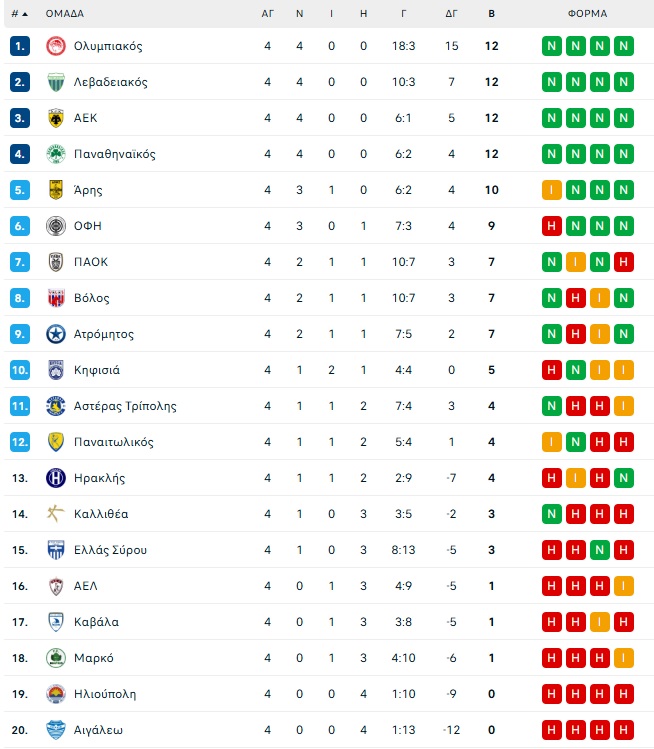Click the Άρης team crest icon
The height and width of the screenshot is (749, 654).
56,190
